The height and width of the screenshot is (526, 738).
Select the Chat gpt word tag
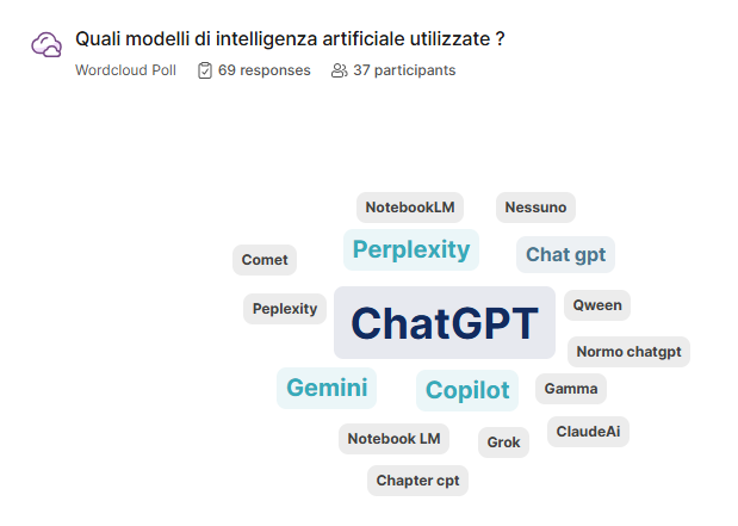[x=566, y=254]
